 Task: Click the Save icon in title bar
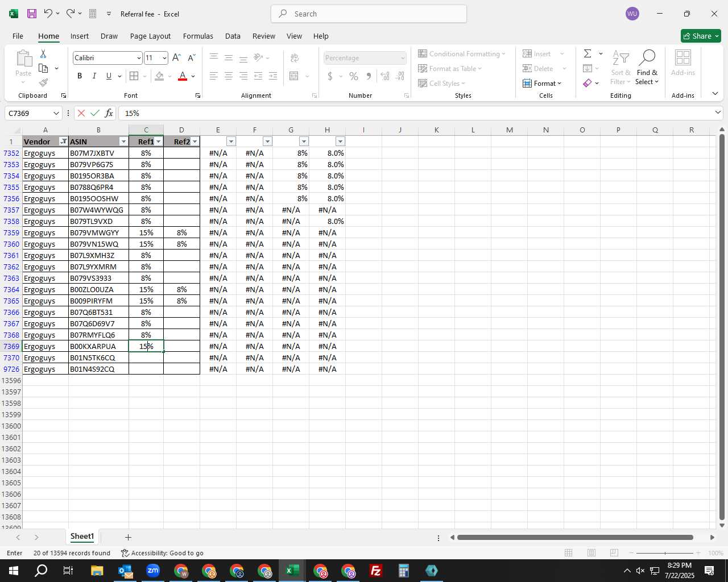tap(32, 14)
